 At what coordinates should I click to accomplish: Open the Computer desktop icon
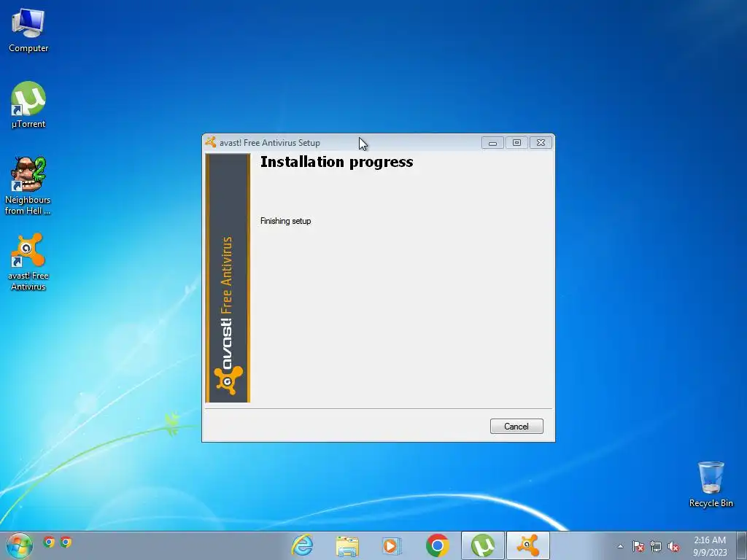tap(28, 30)
